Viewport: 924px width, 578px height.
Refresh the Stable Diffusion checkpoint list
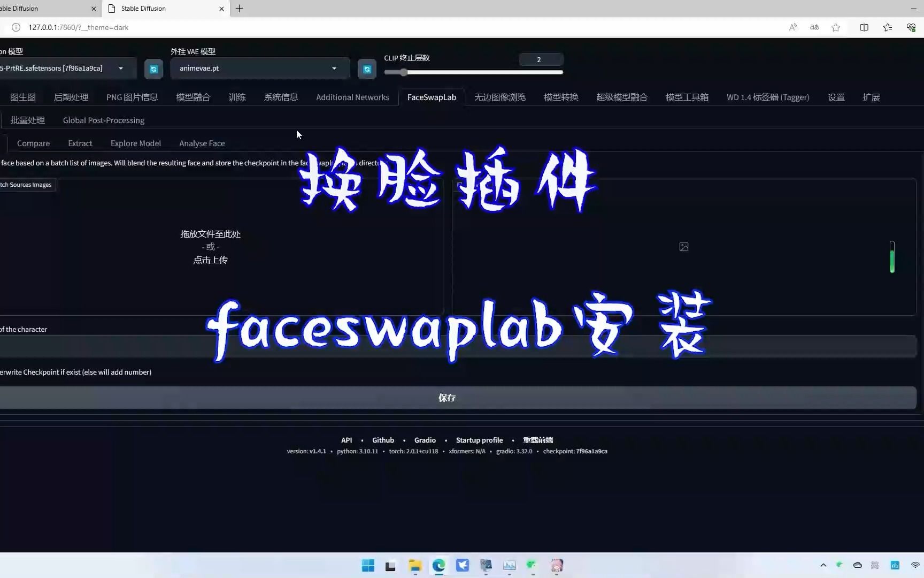tap(153, 69)
